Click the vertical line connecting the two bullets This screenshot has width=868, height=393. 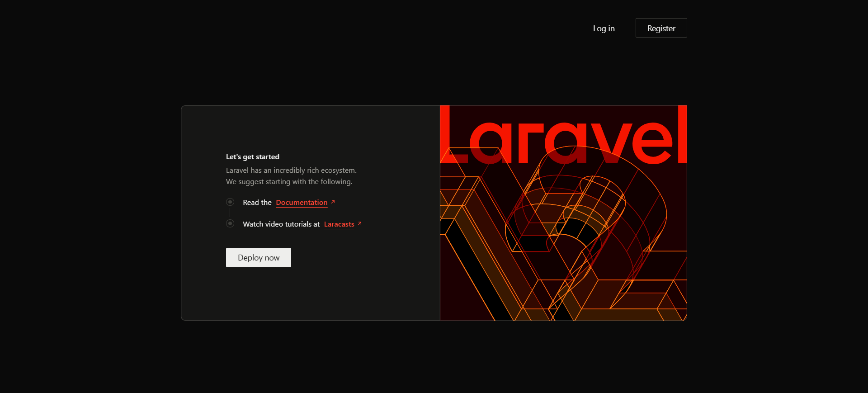click(x=230, y=213)
